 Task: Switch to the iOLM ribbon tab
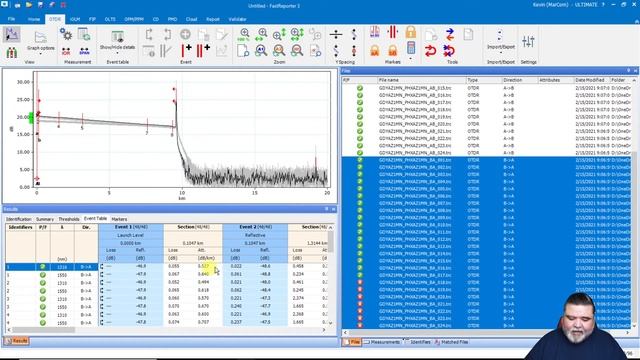(75, 19)
